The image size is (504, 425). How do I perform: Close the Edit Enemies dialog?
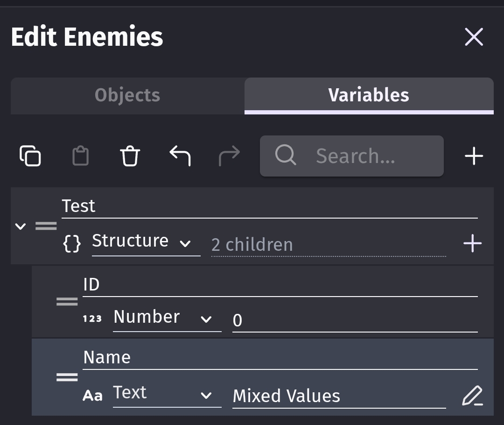tap(474, 37)
